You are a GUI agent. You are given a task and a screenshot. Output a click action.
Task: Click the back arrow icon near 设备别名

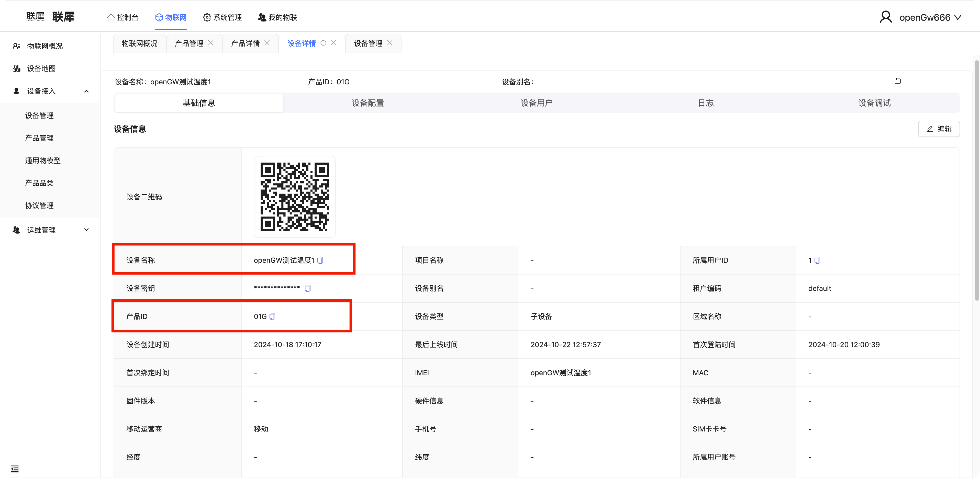point(898,81)
